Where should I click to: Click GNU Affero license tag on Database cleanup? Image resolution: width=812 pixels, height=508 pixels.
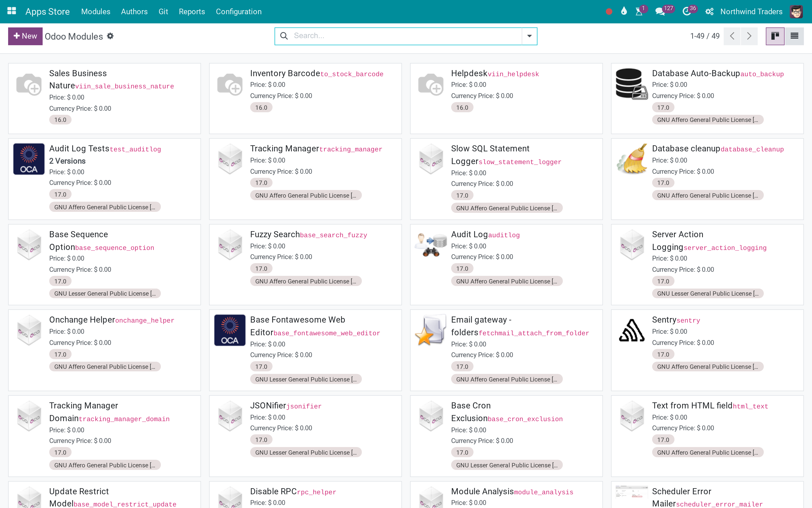[x=708, y=195]
